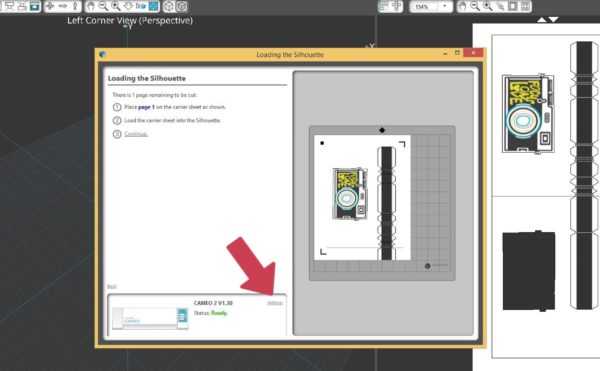Select the zoom-out magnifier in 3D toolbar
This screenshot has height=371, width=600.
[x=103, y=6]
